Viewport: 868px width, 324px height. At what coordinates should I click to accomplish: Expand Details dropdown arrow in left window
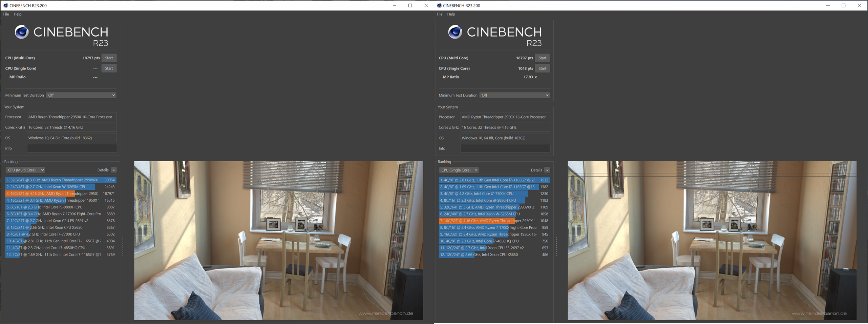114,170
